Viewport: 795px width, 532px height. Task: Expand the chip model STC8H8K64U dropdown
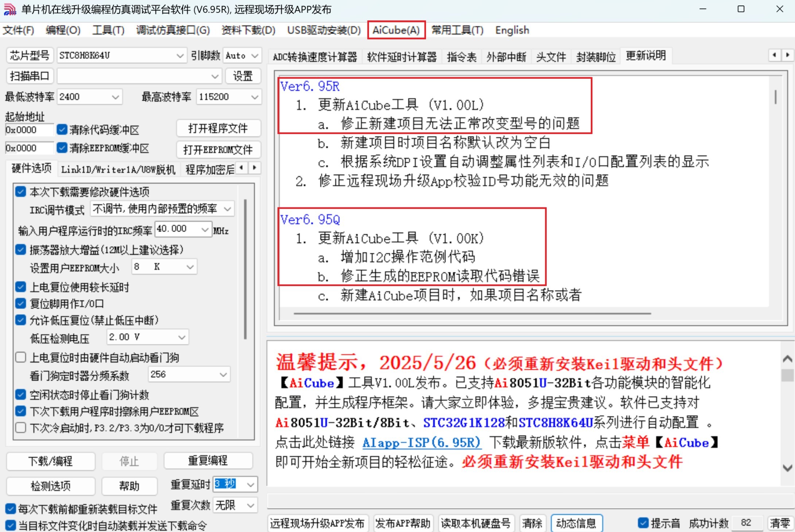tap(180, 56)
